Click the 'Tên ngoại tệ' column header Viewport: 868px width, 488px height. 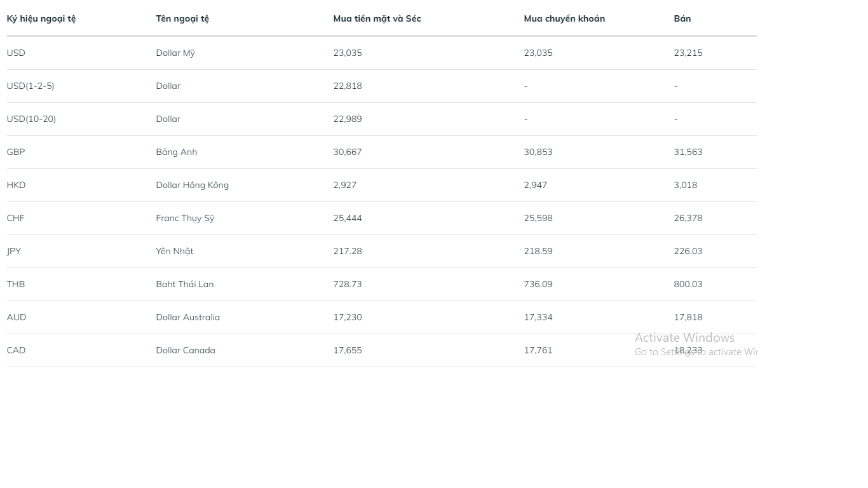182,18
